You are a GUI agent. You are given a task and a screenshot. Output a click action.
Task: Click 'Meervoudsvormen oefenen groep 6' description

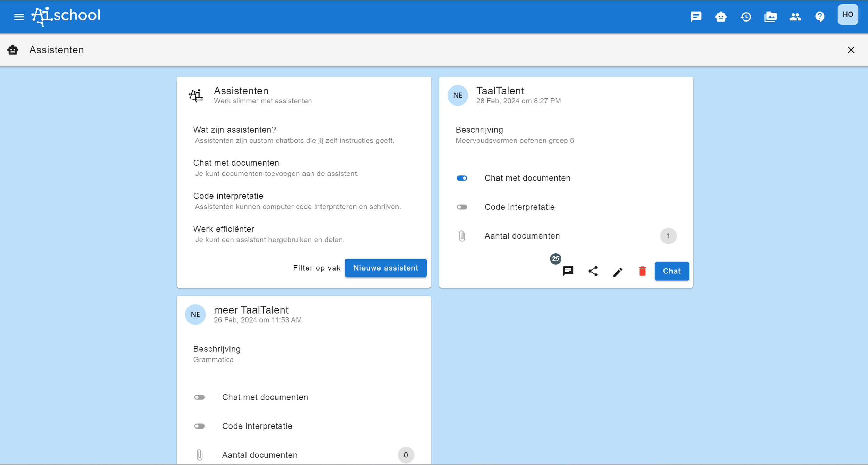point(515,141)
